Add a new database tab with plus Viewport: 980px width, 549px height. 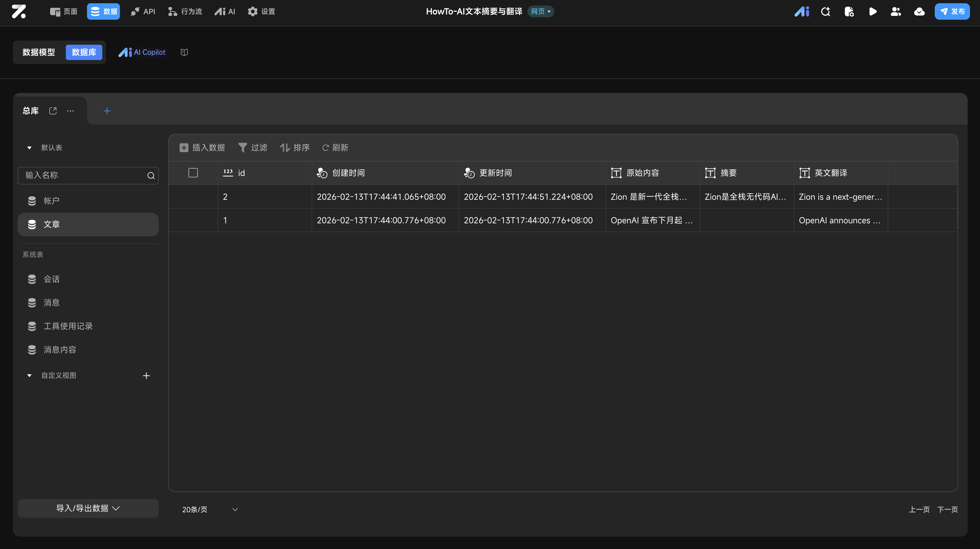(x=107, y=111)
